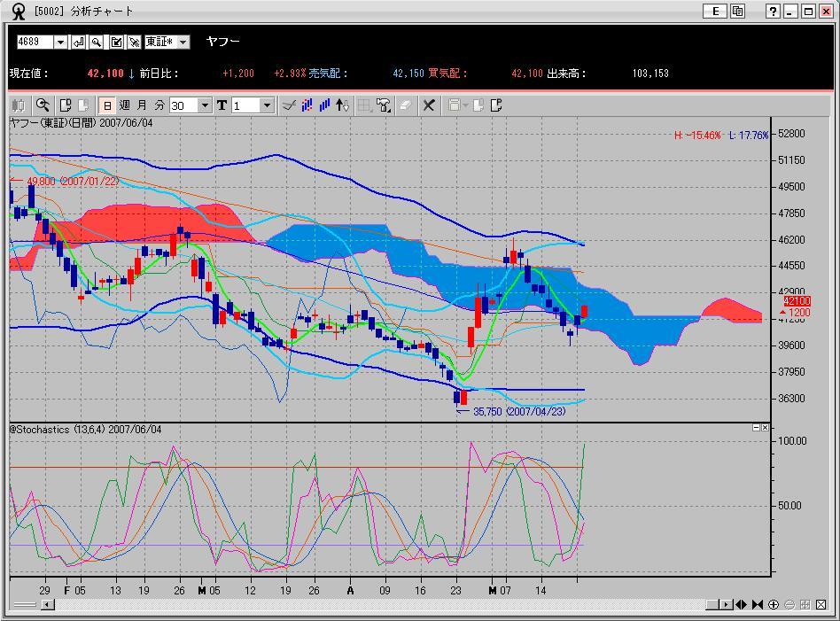Click the left arrow of horizontal scrollbar
The height and width of the screenshot is (621, 840).
tap(48, 605)
